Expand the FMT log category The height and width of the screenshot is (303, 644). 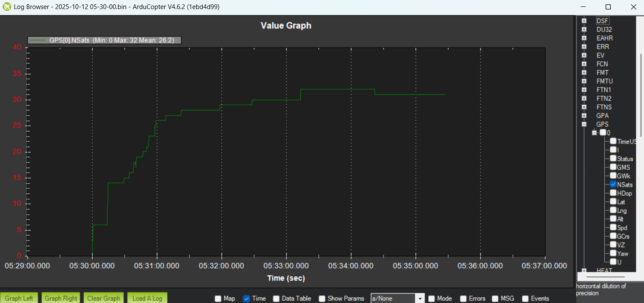point(584,72)
